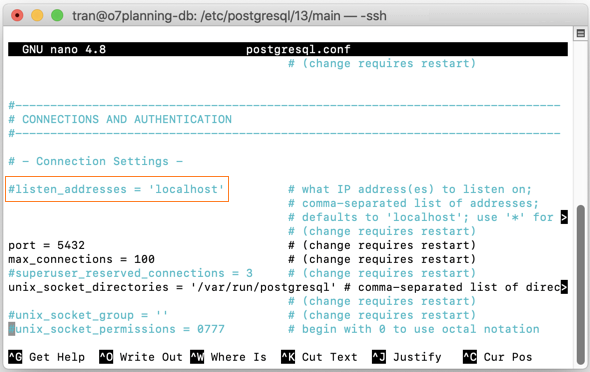Click the ^C Cur Pos shortcut
Image resolution: width=590 pixels, height=372 pixels.
click(497, 357)
